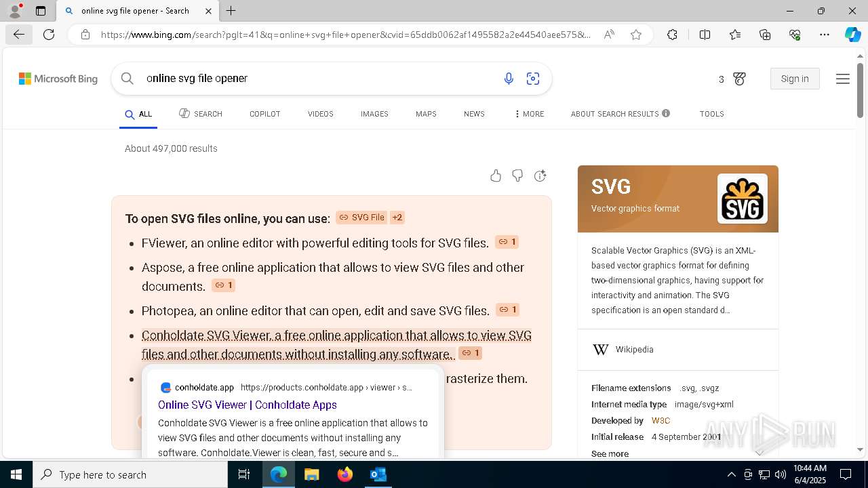Expand the SVG panel's See more

pos(610,453)
